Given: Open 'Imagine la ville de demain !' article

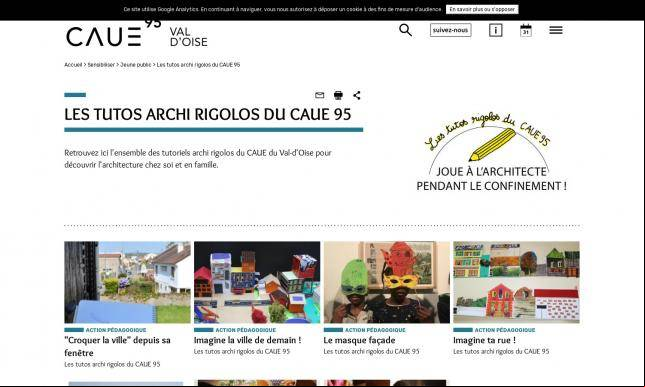Looking at the screenshot, I should (247, 340).
